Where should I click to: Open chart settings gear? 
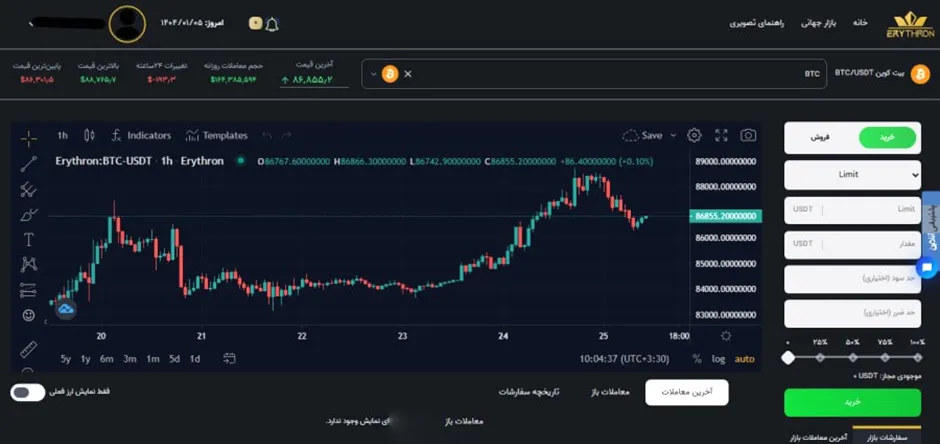tap(694, 135)
